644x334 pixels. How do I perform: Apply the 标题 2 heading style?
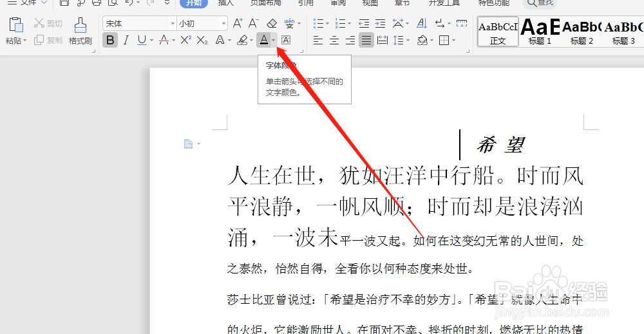pyautogui.click(x=582, y=32)
